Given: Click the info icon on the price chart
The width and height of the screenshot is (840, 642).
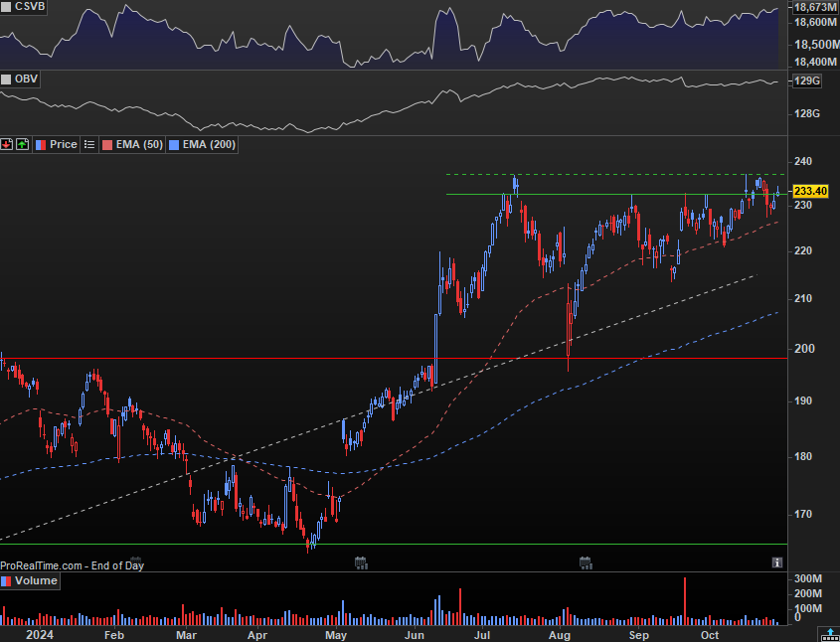Looking at the screenshot, I should [x=777, y=562].
